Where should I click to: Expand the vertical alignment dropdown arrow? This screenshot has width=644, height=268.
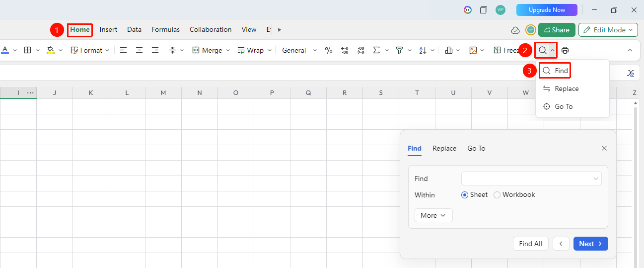[182, 50]
